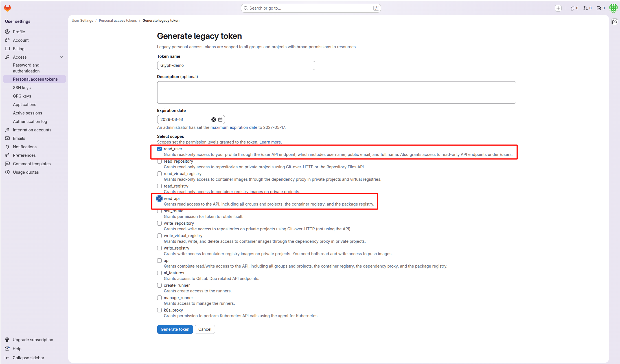Screen dimensions: 620x364
Task: Click into the Description text area
Action: (336, 92)
